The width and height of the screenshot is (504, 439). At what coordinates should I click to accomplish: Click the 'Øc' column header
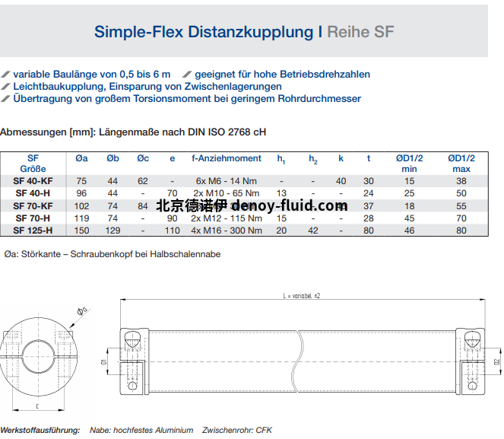coord(143,158)
